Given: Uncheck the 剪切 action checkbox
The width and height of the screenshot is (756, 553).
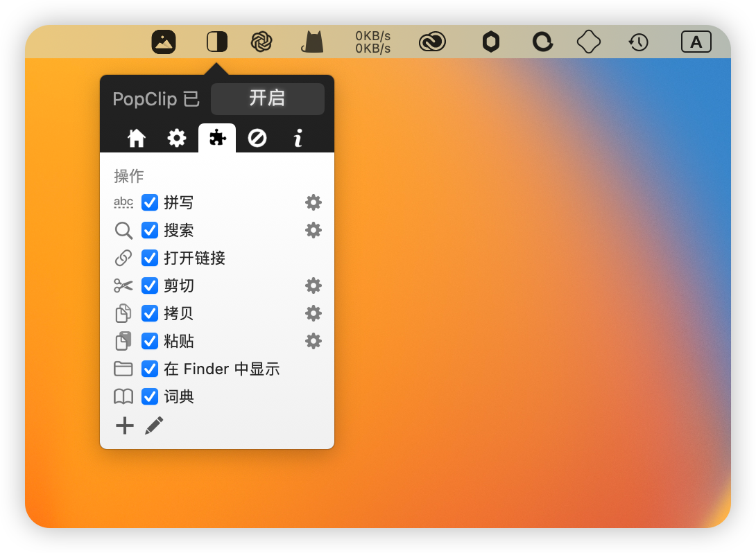Looking at the screenshot, I should (149, 286).
